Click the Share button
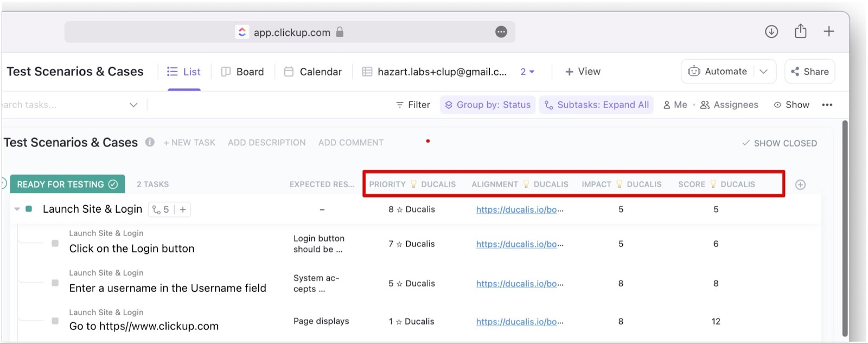Viewport: 868px width, 344px height. coord(810,72)
